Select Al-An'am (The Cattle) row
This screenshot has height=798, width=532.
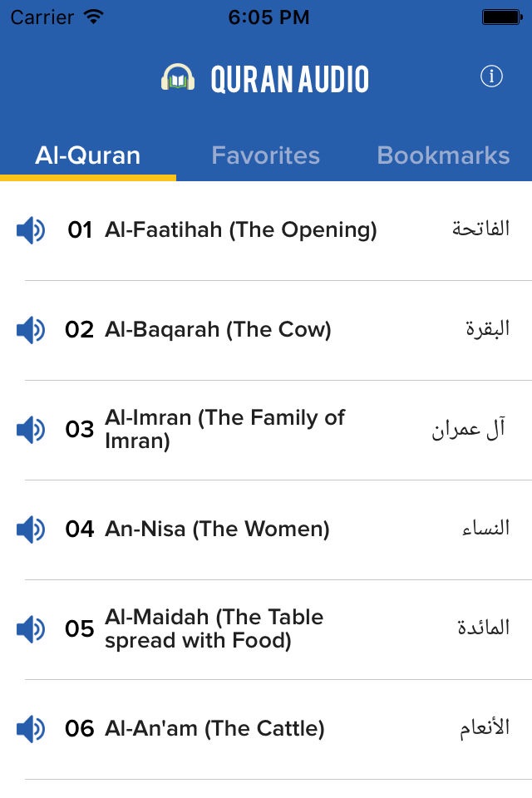(266, 729)
